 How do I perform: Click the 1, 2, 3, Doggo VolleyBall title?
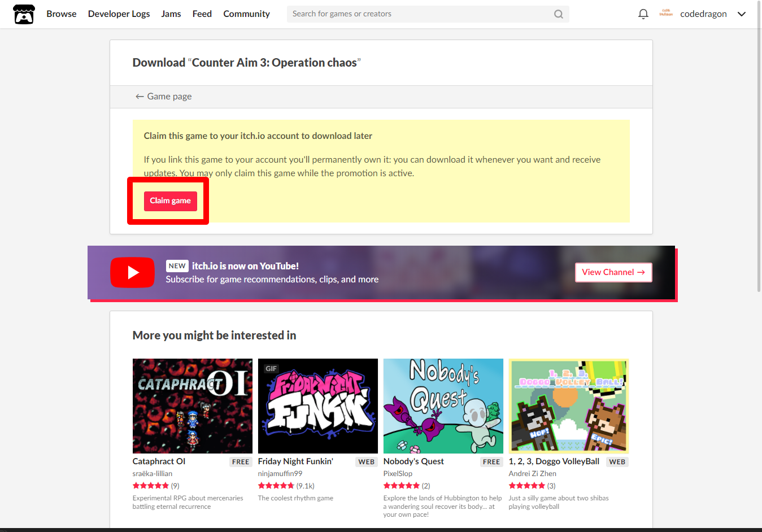(x=554, y=461)
